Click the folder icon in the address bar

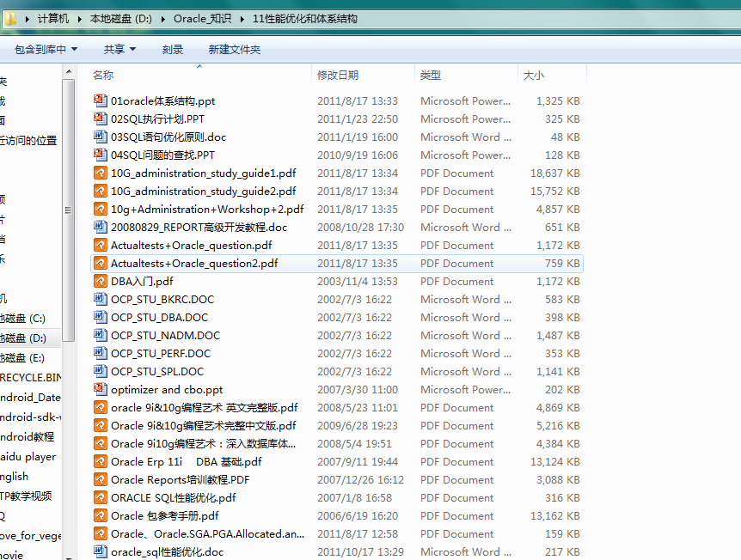pyautogui.click(x=10, y=19)
